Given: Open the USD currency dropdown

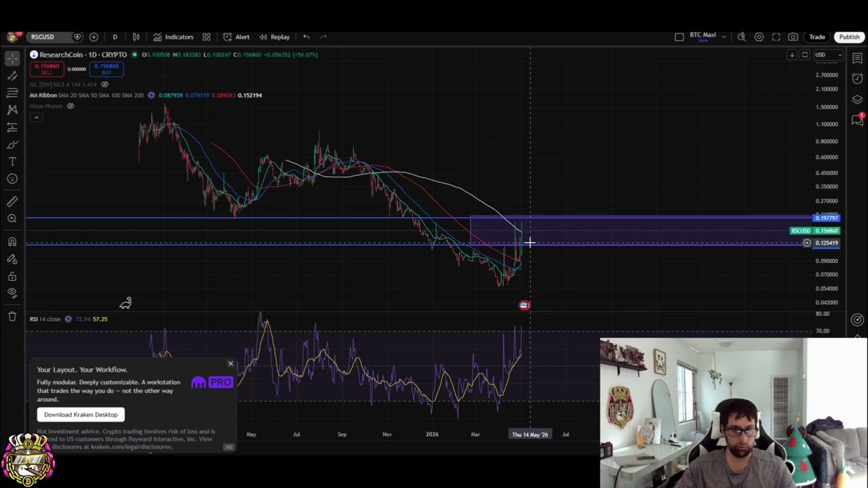Looking at the screenshot, I should coord(829,55).
